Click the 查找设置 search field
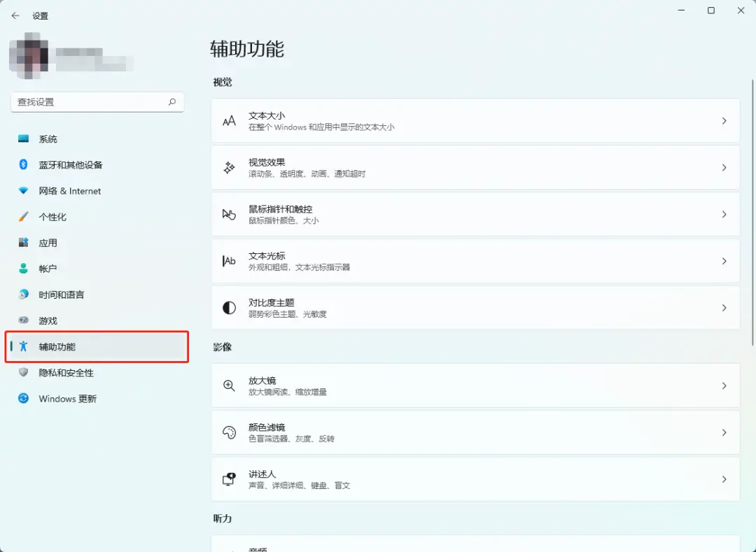 click(97, 102)
